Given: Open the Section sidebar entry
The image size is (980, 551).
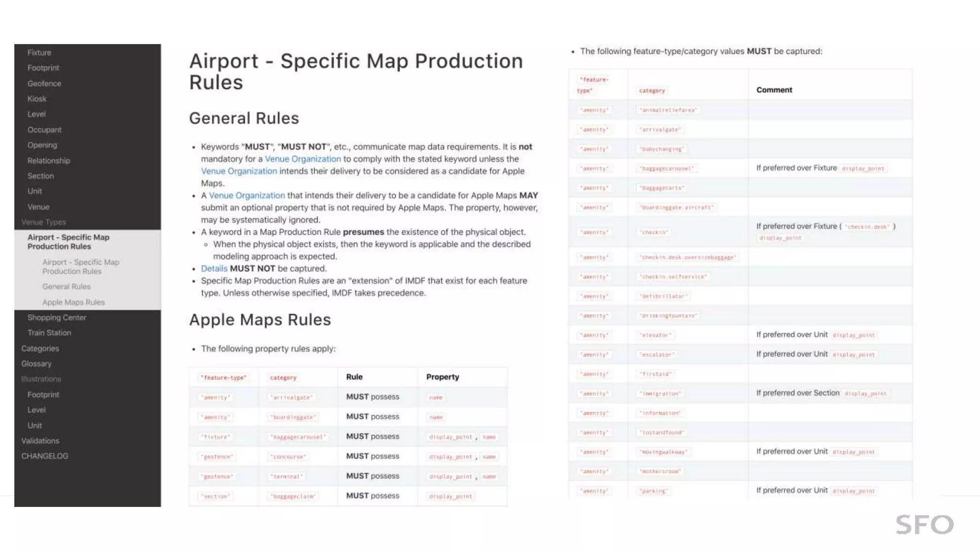Looking at the screenshot, I should [41, 176].
